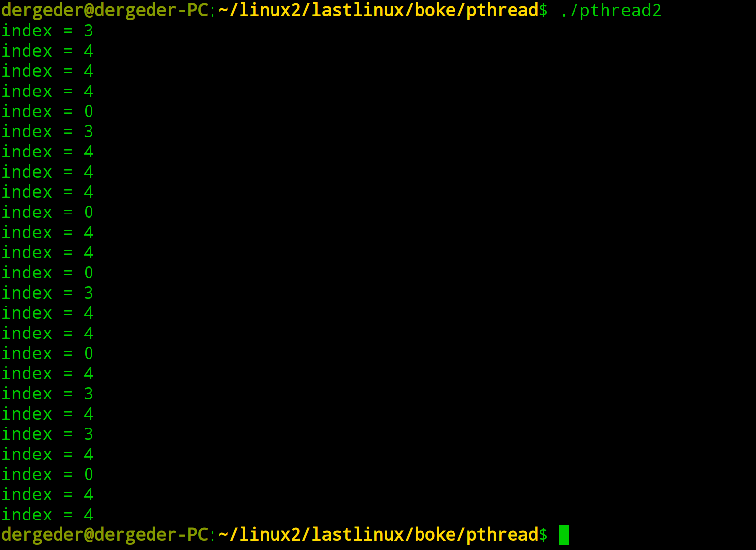The height and width of the screenshot is (550, 756).
Task: Select the first index = 0 output line
Action: pyautogui.click(x=47, y=112)
